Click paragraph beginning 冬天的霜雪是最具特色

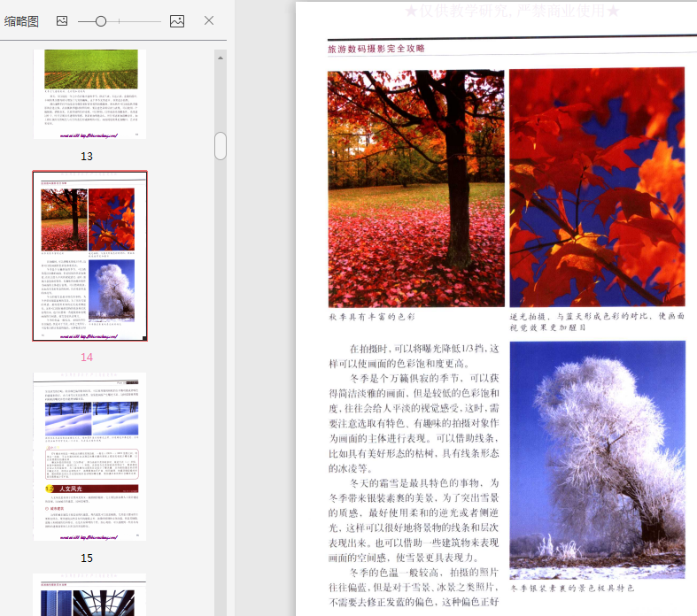point(414,520)
